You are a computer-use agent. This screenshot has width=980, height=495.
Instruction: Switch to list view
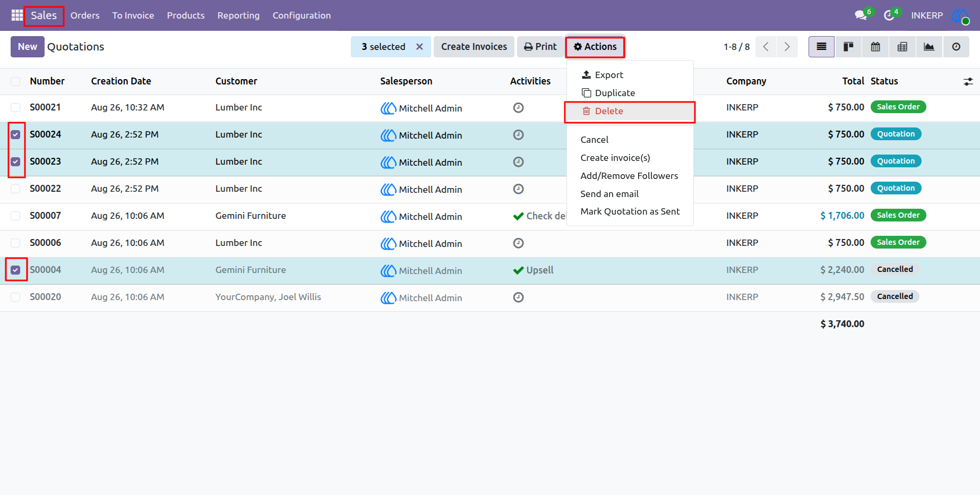point(821,47)
